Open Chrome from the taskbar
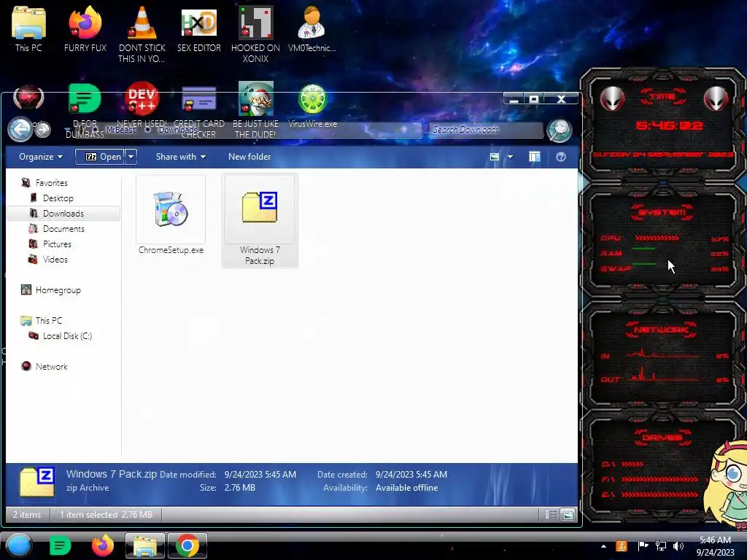The width and height of the screenshot is (747, 560). [x=187, y=545]
